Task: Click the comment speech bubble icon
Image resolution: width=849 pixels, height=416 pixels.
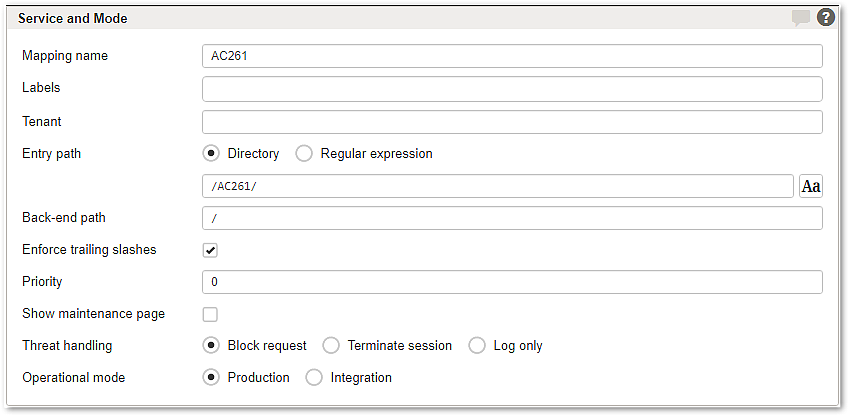Action: [x=801, y=18]
